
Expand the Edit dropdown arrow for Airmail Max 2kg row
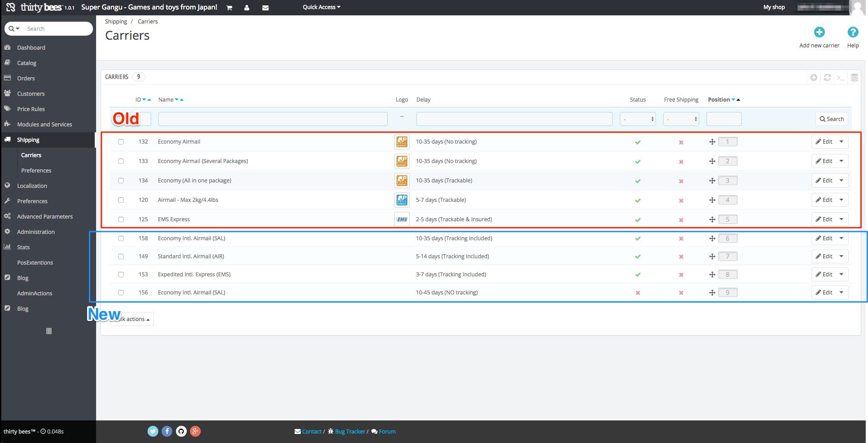coord(841,200)
